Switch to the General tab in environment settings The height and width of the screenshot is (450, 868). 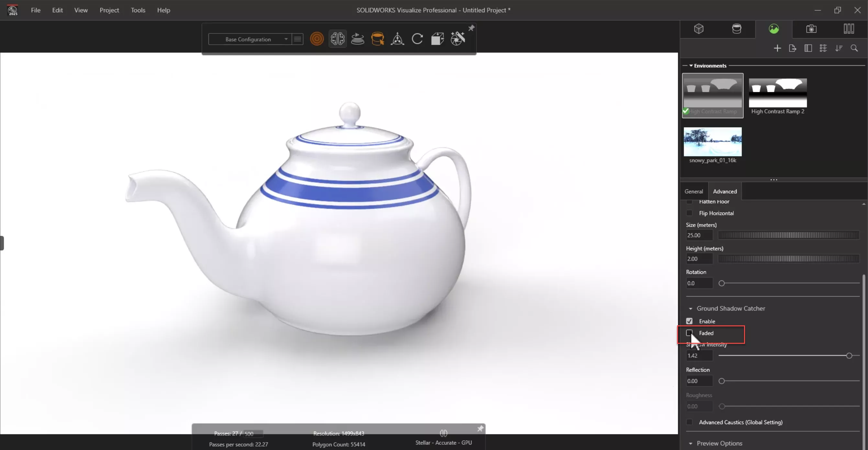(694, 191)
